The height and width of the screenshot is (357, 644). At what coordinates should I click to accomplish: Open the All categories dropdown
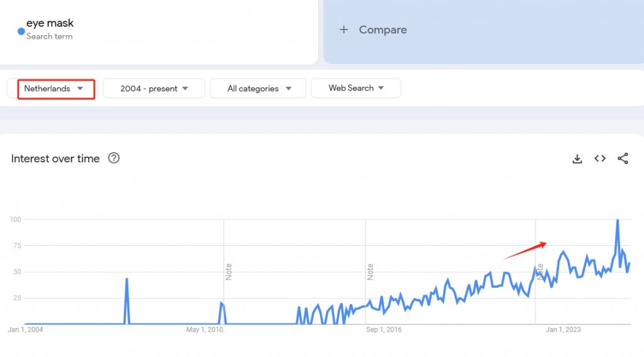pos(258,89)
